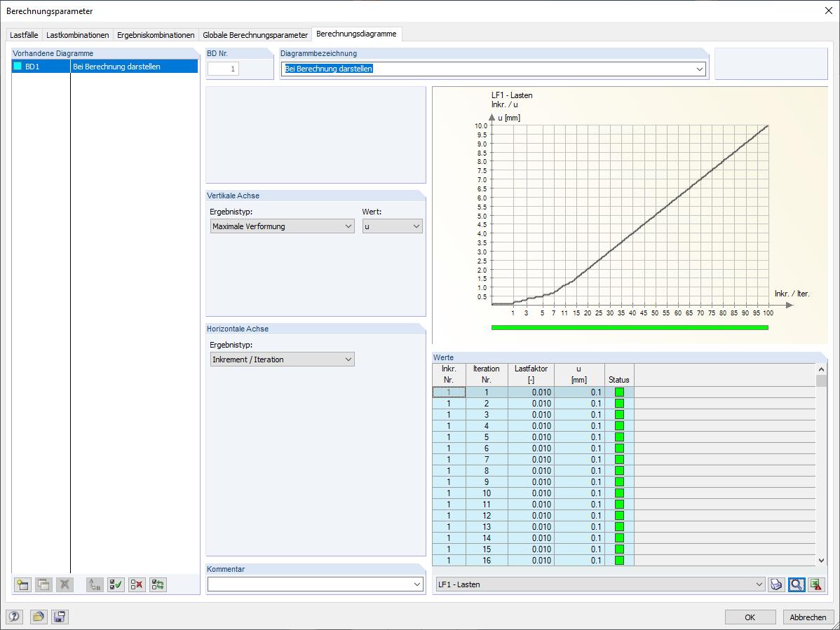Create a new calculation diagram
Screen dimensions: 840x630
[x=23, y=584]
